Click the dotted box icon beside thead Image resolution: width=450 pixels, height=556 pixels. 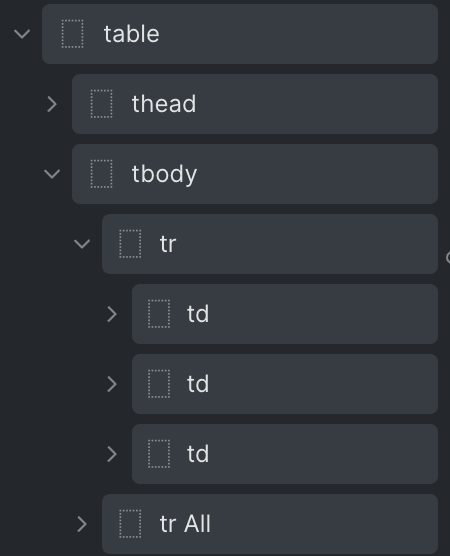coord(101,104)
